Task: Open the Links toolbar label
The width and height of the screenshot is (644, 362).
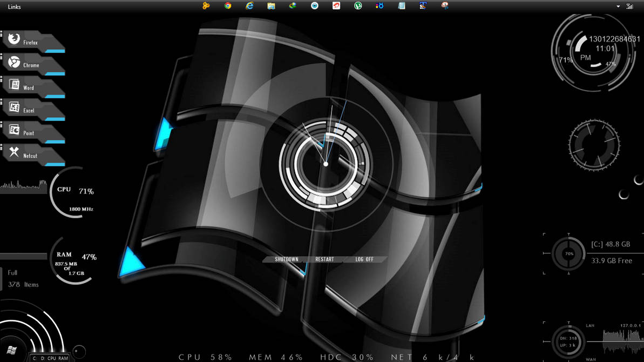Action: click(x=15, y=6)
